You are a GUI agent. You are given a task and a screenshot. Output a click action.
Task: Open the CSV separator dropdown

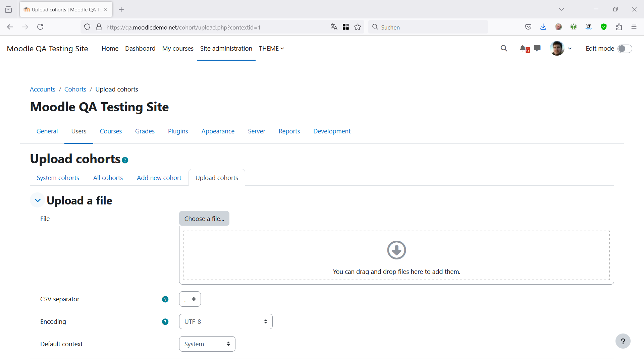click(190, 299)
